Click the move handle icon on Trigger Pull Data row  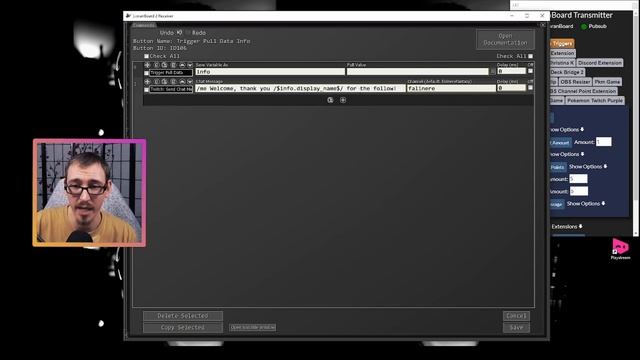147,65
